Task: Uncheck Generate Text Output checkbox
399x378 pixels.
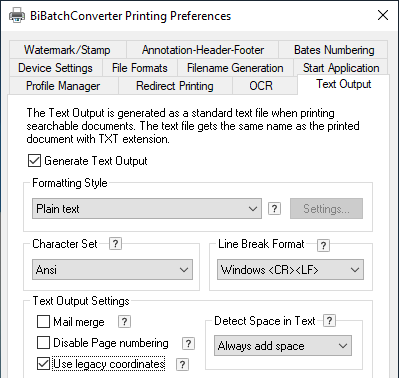Action: click(x=34, y=161)
